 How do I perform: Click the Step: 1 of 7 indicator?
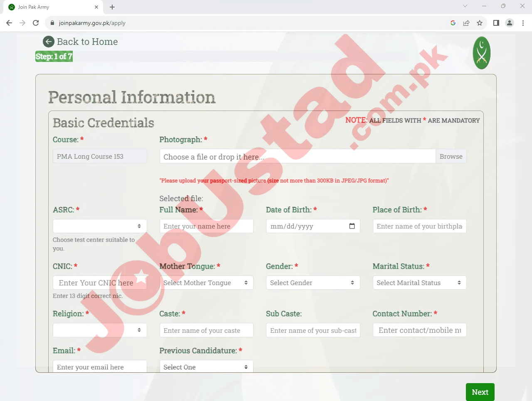point(54,57)
